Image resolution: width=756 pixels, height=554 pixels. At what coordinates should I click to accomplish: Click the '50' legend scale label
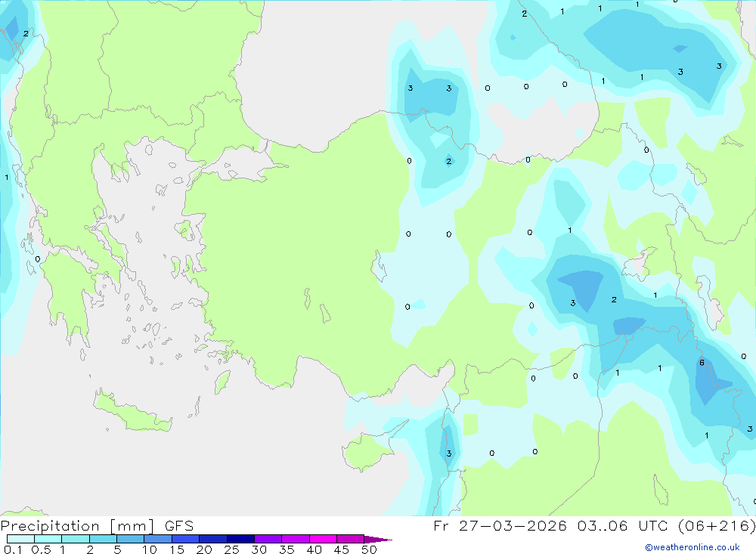click(x=369, y=549)
